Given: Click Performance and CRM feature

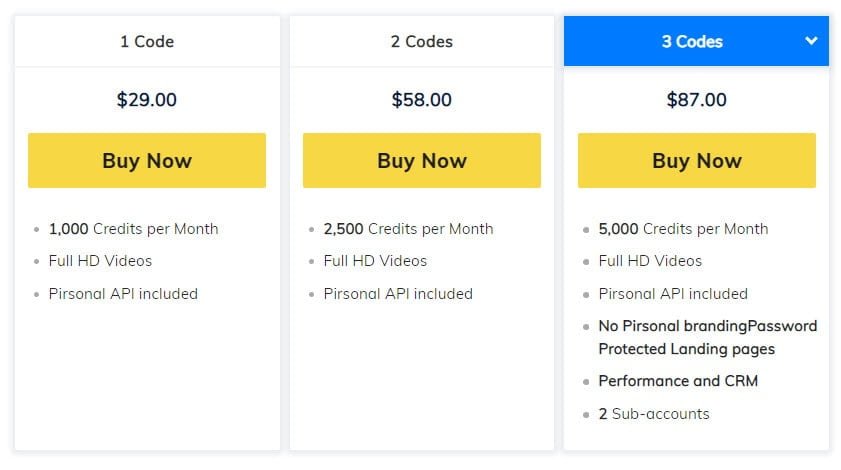Looking at the screenshot, I should [x=678, y=381].
